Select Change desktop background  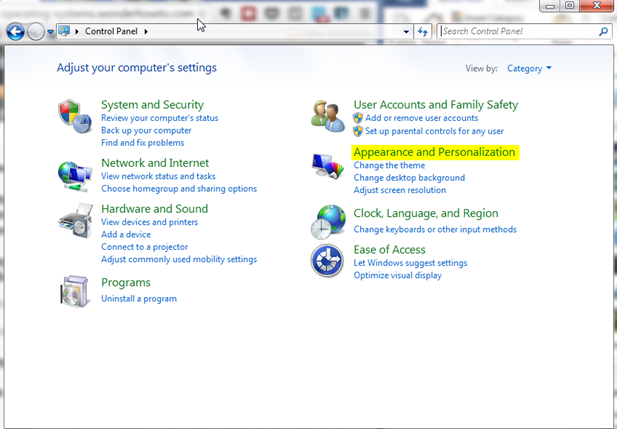click(409, 178)
